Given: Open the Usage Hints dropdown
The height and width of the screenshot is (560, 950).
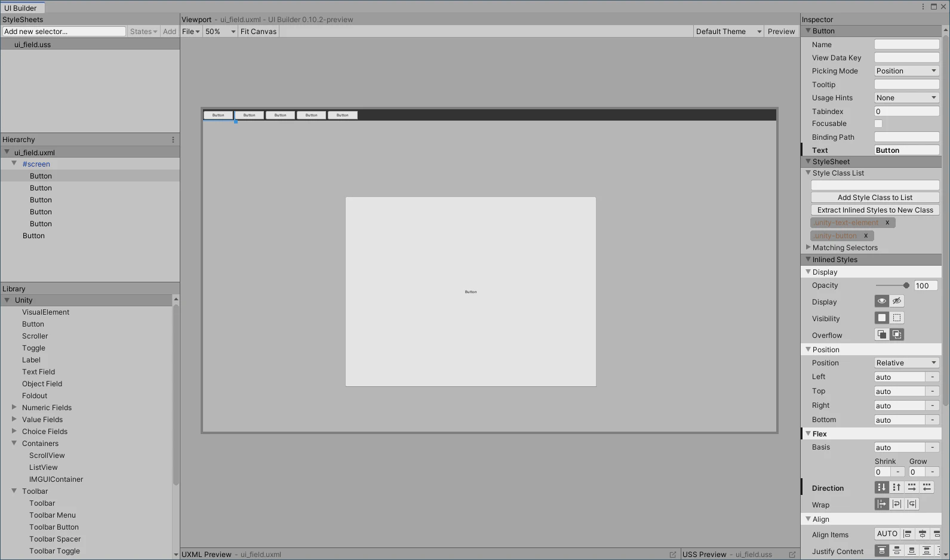Looking at the screenshot, I should (907, 98).
